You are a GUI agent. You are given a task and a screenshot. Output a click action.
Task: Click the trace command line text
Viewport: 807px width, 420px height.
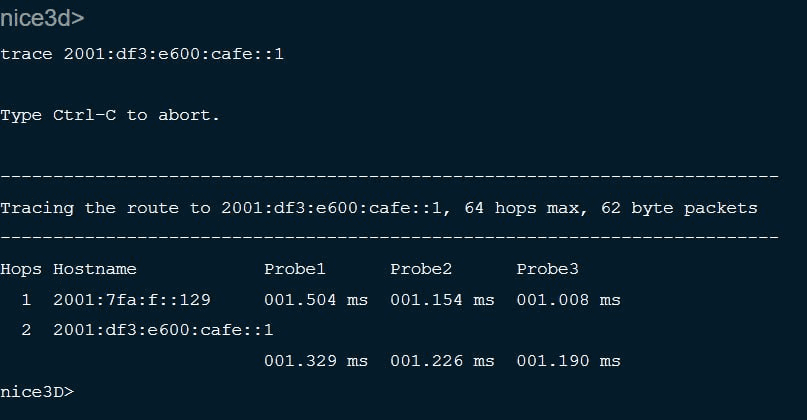click(142, 53)
